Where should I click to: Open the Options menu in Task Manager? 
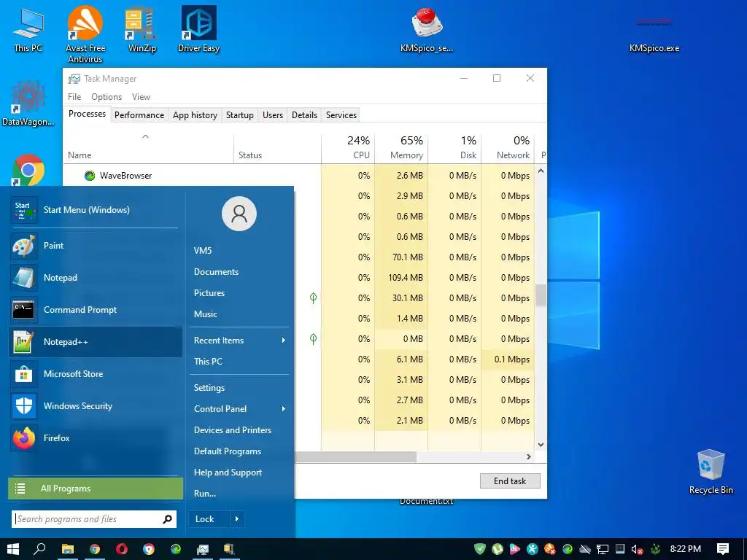[107, 97]
